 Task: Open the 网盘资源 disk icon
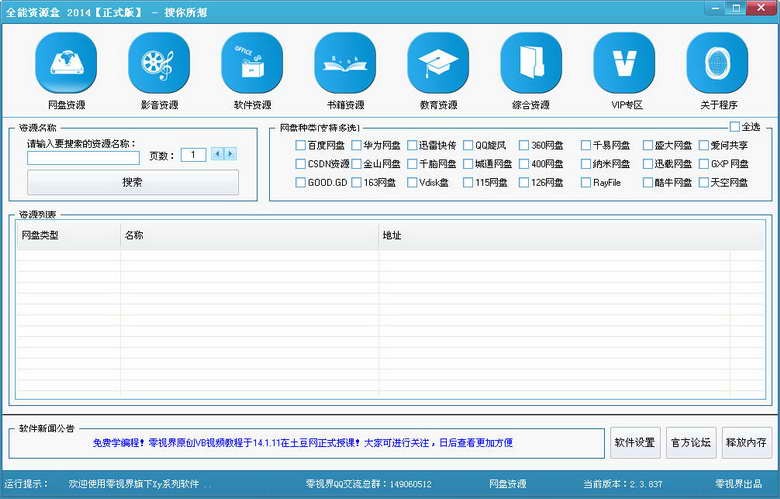[66, 63]
